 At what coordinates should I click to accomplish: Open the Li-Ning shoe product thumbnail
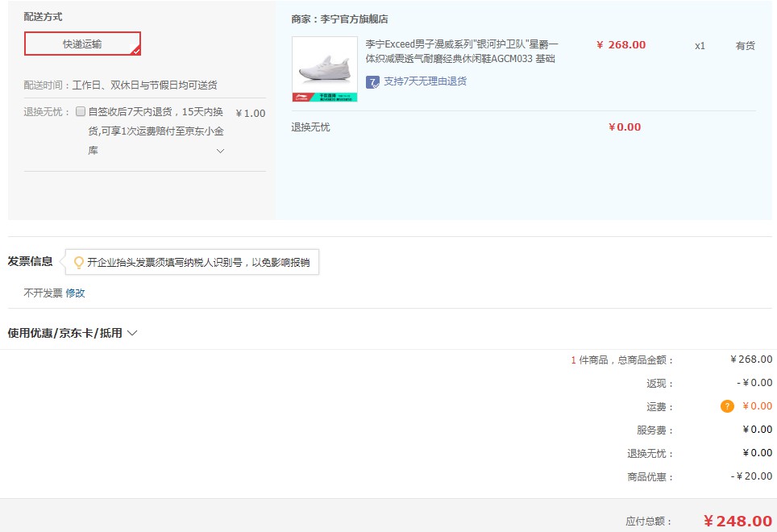pyautogui.click(x=325, y=69)
